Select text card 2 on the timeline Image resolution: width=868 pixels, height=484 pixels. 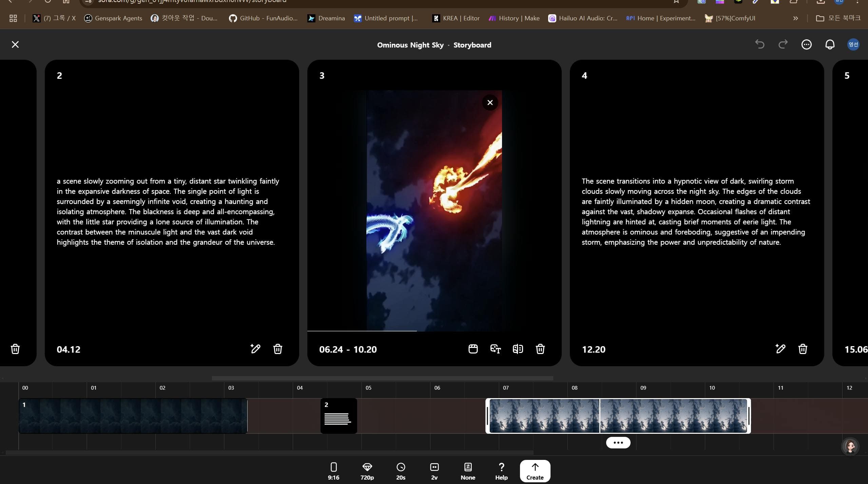point(339,416)
